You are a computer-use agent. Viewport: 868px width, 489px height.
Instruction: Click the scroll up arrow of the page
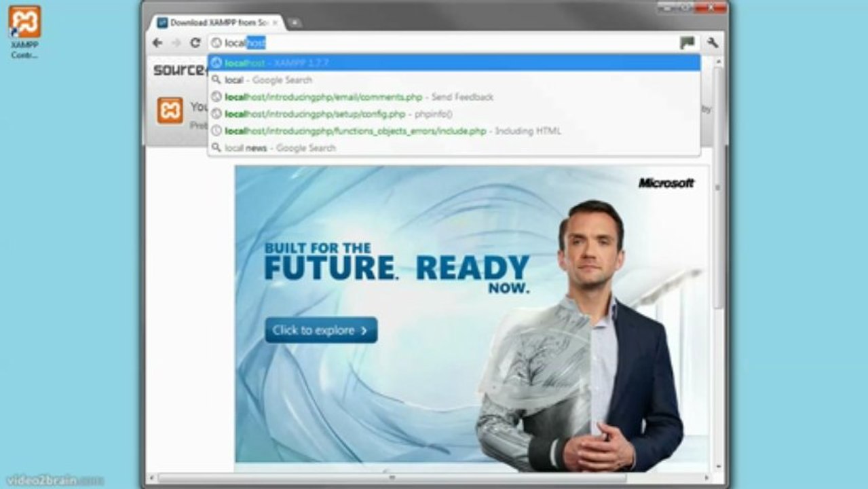[x=718, y=62]
